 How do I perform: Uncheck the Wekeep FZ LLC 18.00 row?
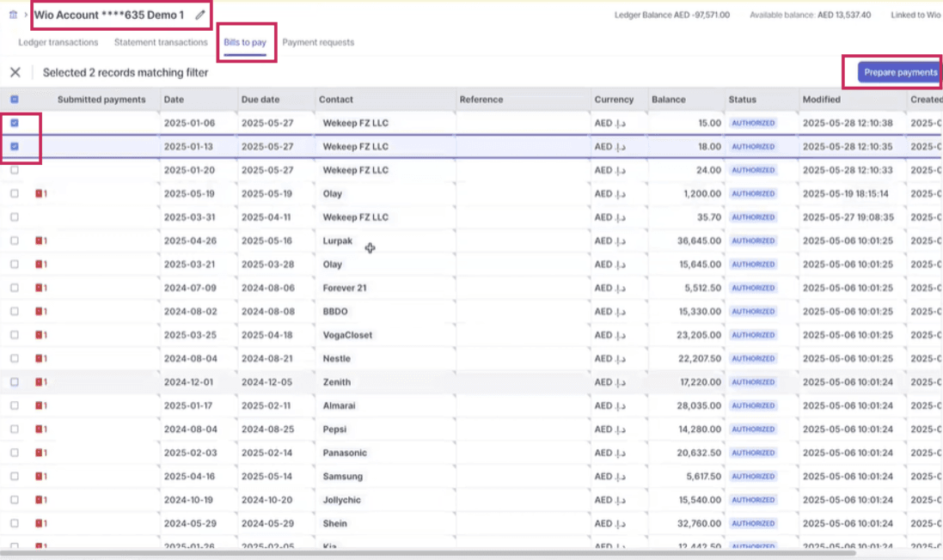click(15, 146)
